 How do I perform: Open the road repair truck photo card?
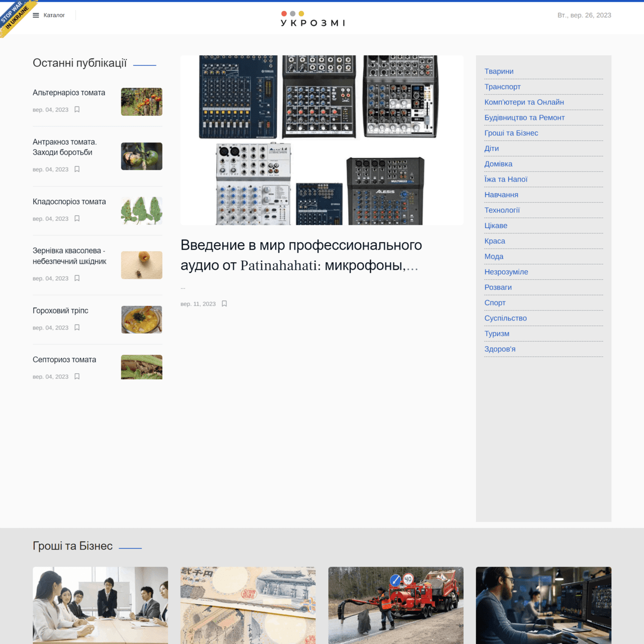pos(396,605)
